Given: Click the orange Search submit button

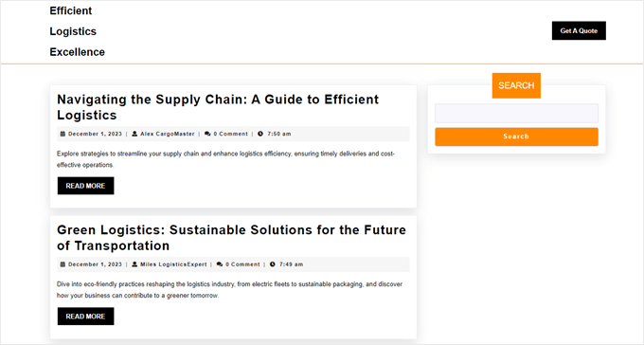Looking at the screenshot, I should 516,136.
